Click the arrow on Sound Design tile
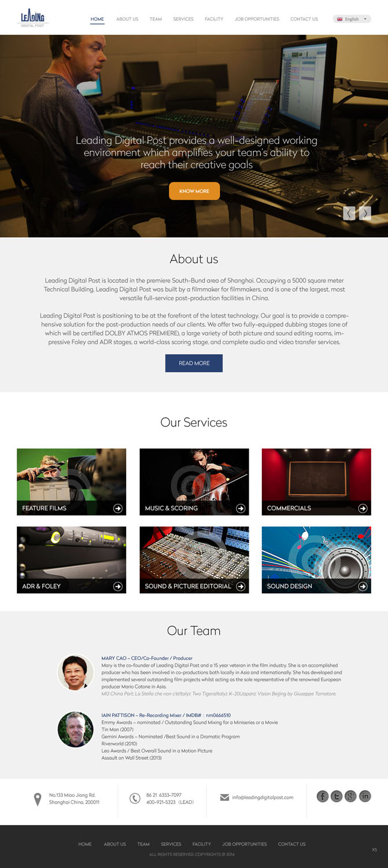388x868 pixels. tap(363, 586)
